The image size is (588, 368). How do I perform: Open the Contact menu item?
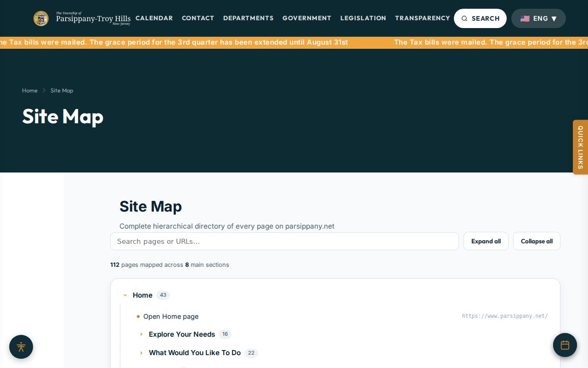(198, 18)
